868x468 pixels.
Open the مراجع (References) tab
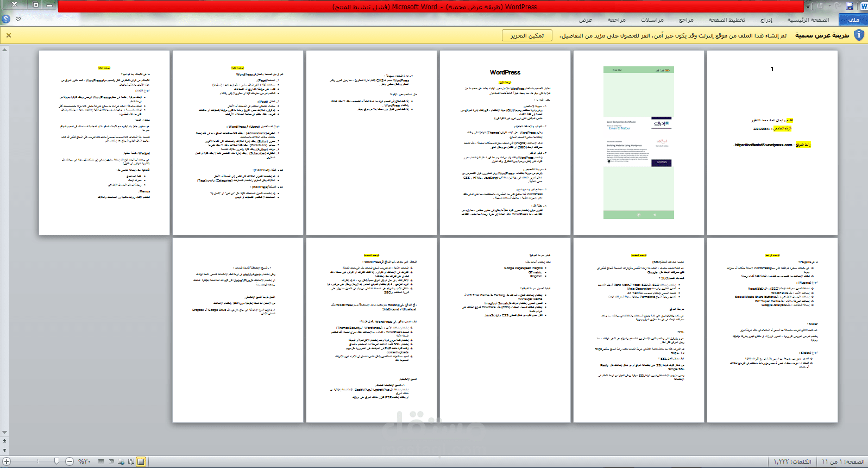click(x=686, y=20)
